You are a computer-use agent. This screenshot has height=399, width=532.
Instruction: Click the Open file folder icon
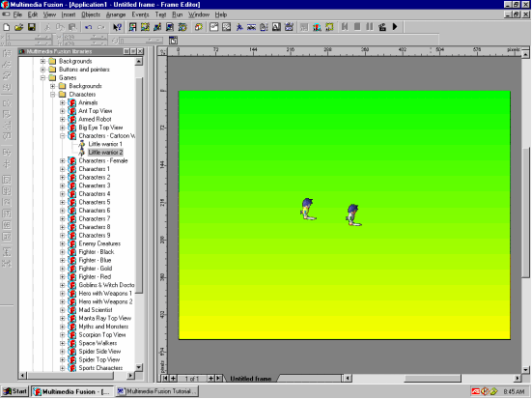pyautogui.click(x=19, y=27)
